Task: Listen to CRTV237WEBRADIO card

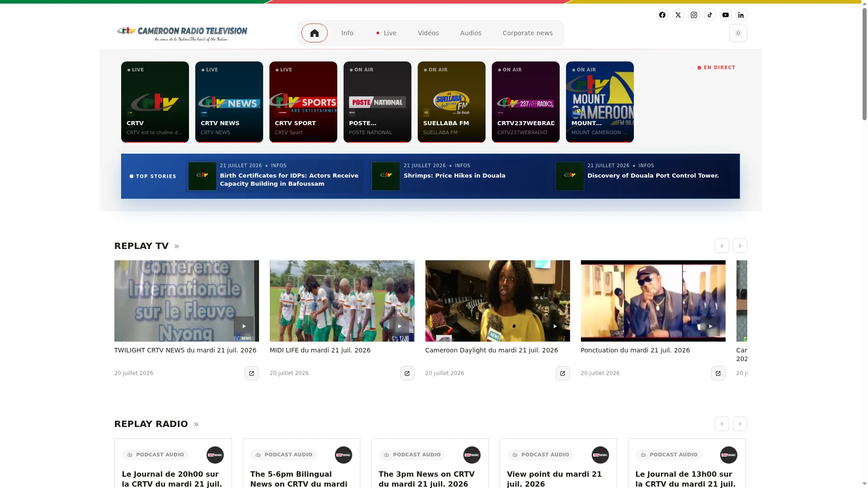Action: point(526,102)
